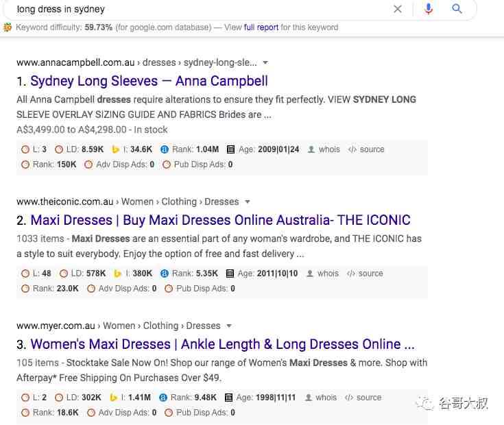Click Adv Disp Ads icon under Anna Campbell
The height and width of the screenshot is (425, 504).
[88, 165]
